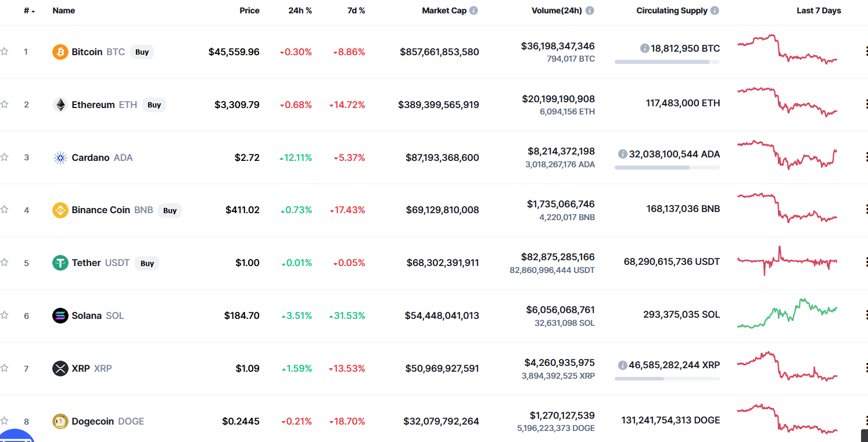Click Cardano's circulating supply progress bar
The width and height of the screenshot is (868, 442).
coord(667,167)
